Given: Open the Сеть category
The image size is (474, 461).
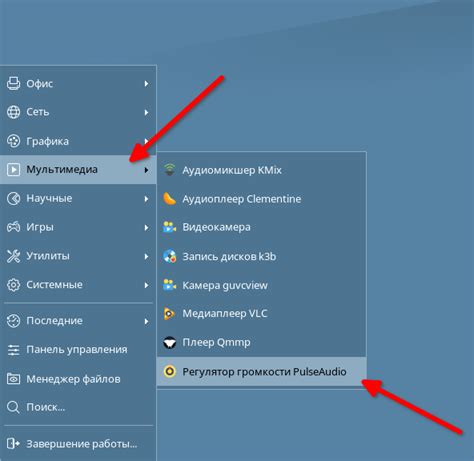Looking at the screenshot, I should click(x=78, y=112).
